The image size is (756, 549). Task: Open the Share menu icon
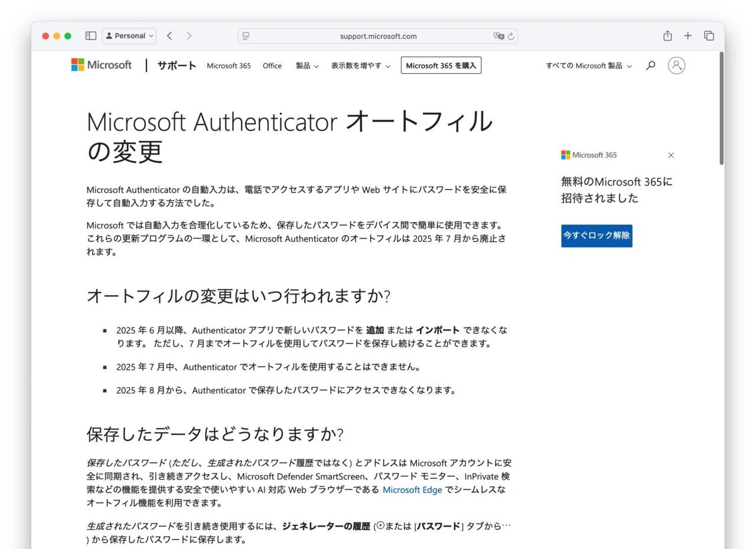(x=667, y=36)
